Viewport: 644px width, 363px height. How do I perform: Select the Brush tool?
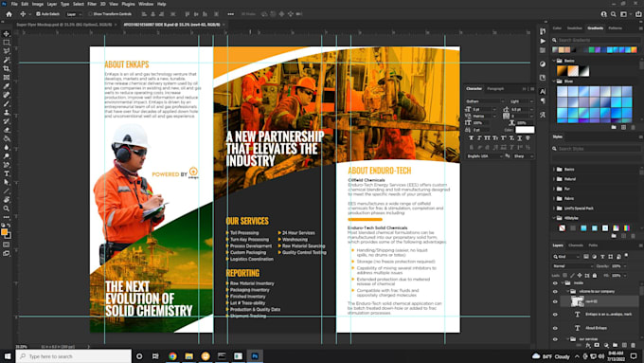pyautogui.click(x=7, y=103)
